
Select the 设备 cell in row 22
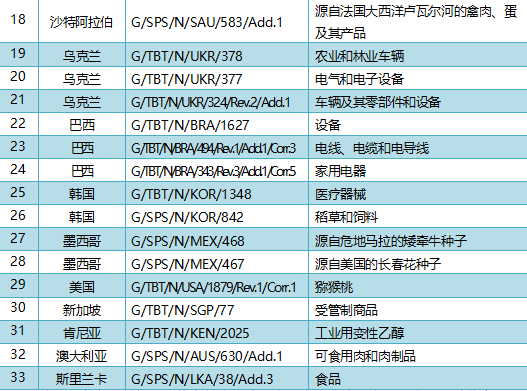418,124
